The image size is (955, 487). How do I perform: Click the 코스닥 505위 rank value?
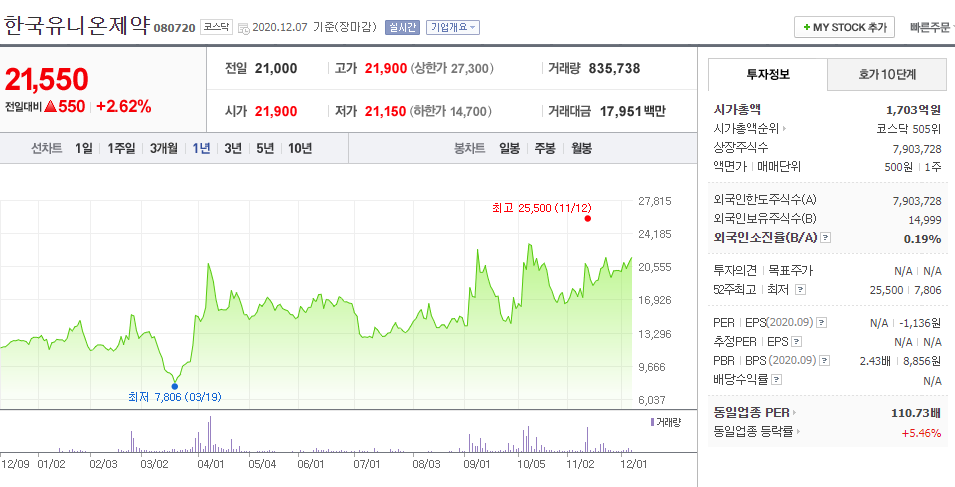909,129
